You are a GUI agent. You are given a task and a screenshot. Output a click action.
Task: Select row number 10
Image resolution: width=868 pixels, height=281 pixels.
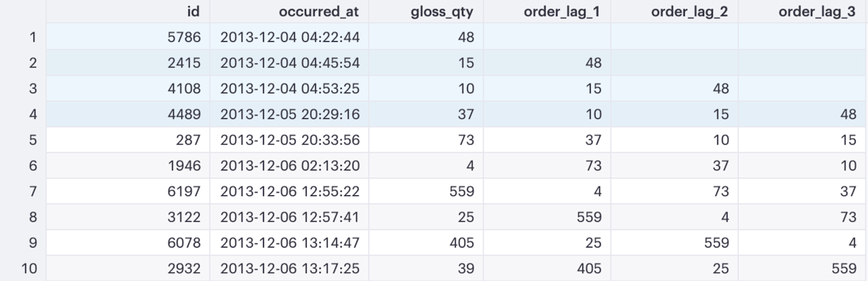[29, 268]
